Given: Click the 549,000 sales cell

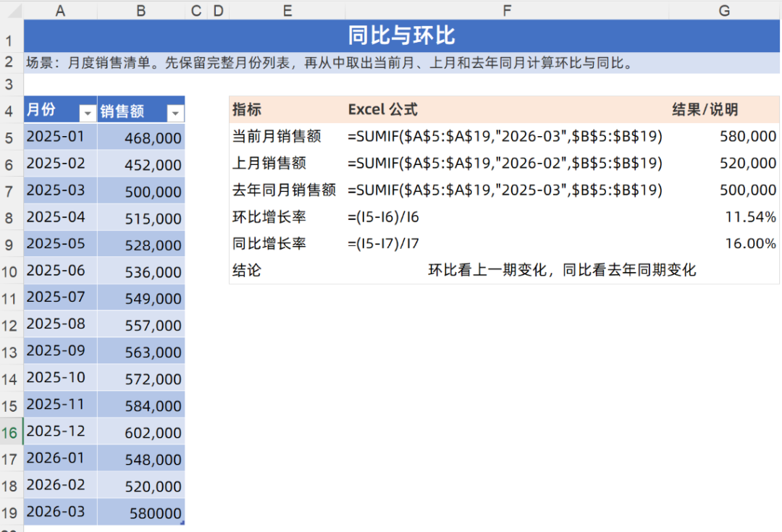Looking at the screenshot, I should (141, 297).
